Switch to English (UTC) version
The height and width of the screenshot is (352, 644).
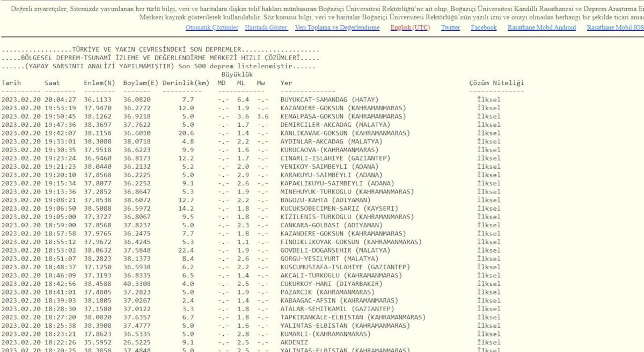click(x=409, y=28)
